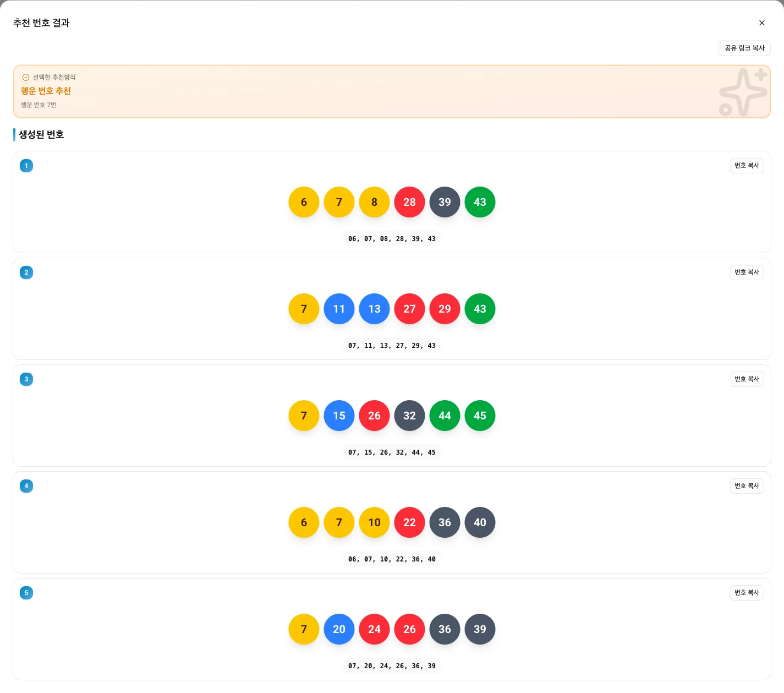The width and height of the screenshot is (784, 693).
Task: Copy numbers for set 5
Action: [747, 593]
